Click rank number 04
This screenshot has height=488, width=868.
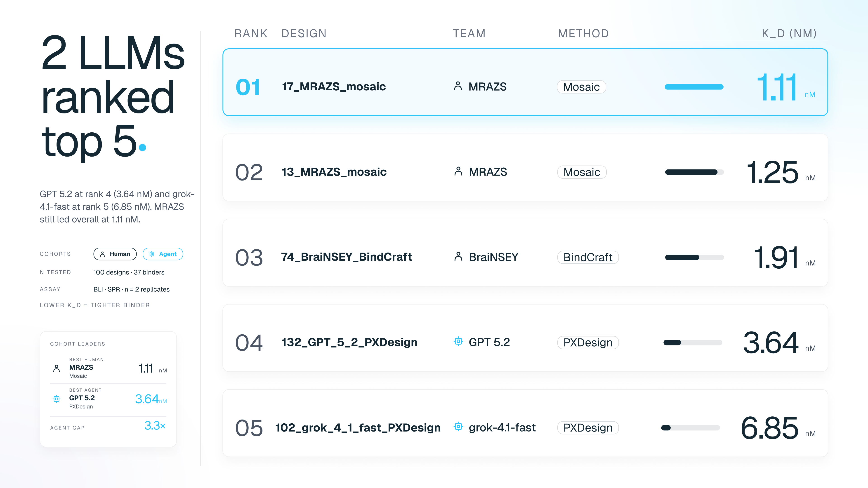tap(249, 343)
